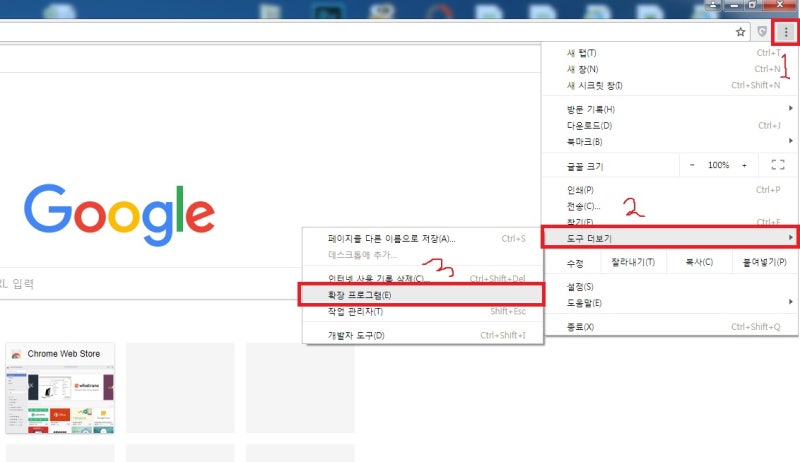This screenshot has height=462, width=800.
Task: Choose 인쇄(P) print option
Action: [x=670, y=190]
